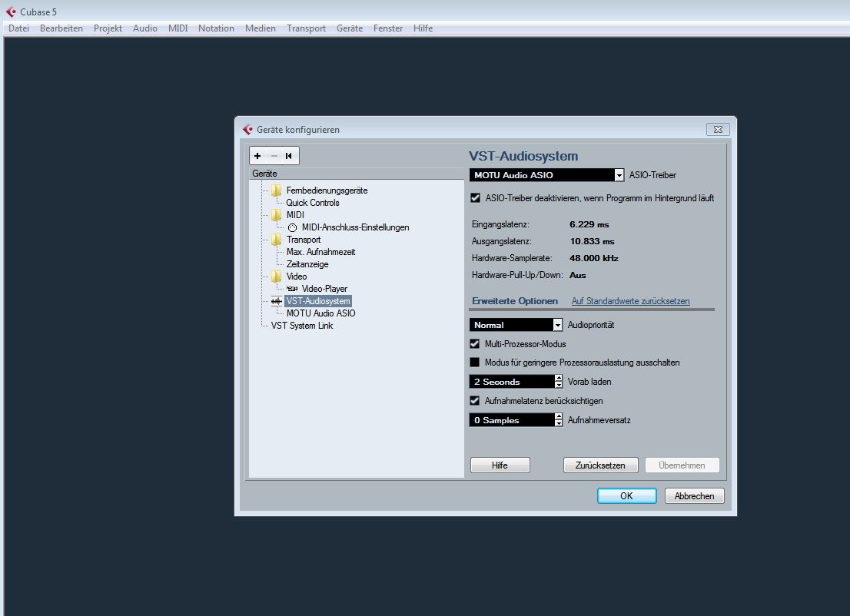Open the Audiopriorität dropdown
850x616 pixels.
click(557, 325)
